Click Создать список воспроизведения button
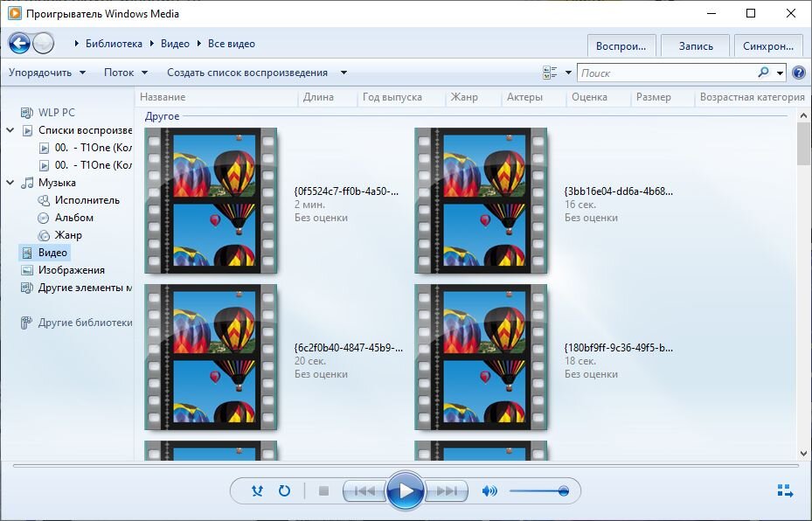Screen dimensions: 812x521 [247, 73]
